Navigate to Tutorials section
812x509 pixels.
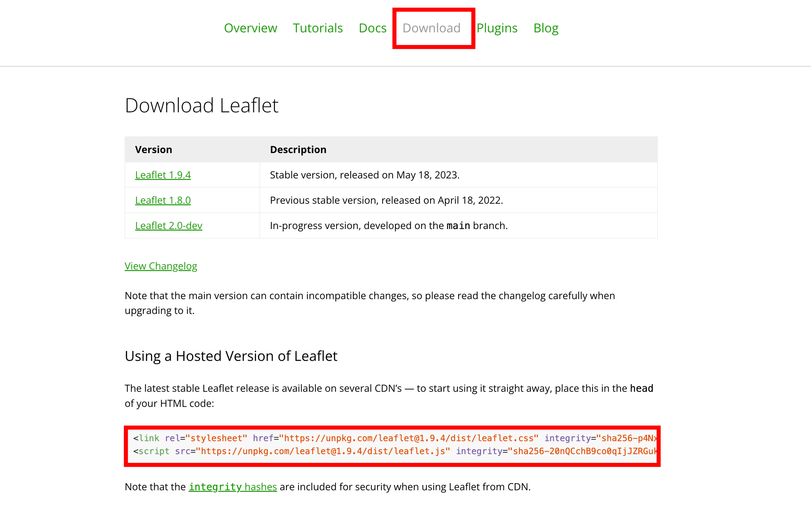[317, 27]
